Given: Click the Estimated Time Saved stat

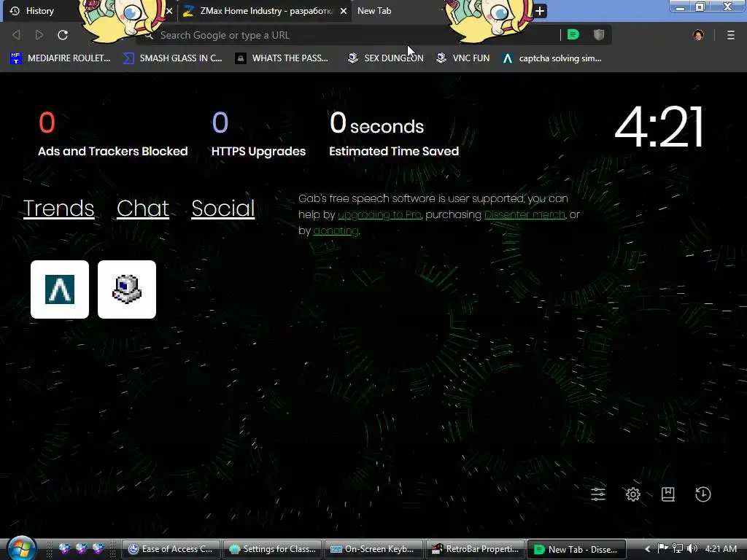Looking at the screenshot, I should pyautogui.click(x=394, y=134).
